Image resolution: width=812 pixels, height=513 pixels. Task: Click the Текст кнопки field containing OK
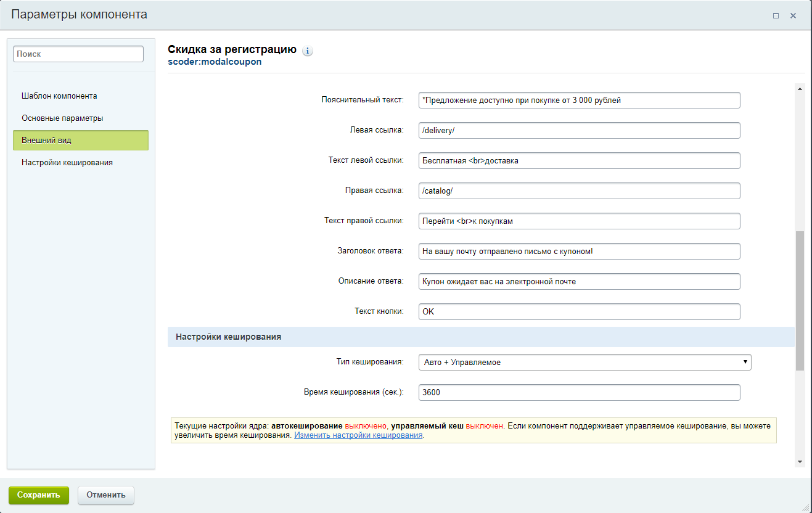tap(578, 311)
